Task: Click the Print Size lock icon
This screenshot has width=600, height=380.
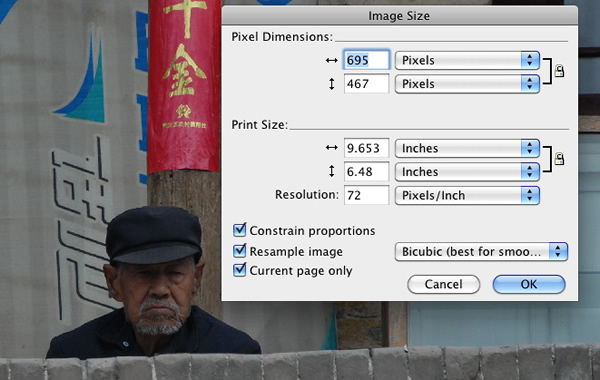Action: 559,159
